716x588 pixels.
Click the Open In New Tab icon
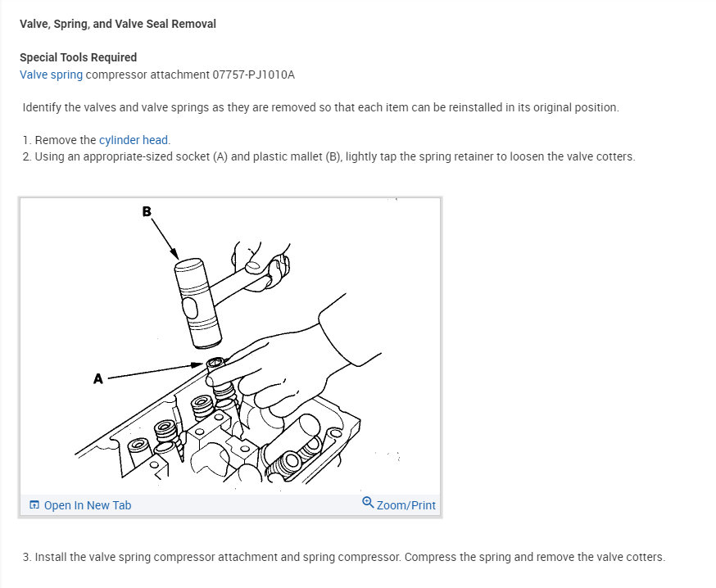click(x=34, y=505)
